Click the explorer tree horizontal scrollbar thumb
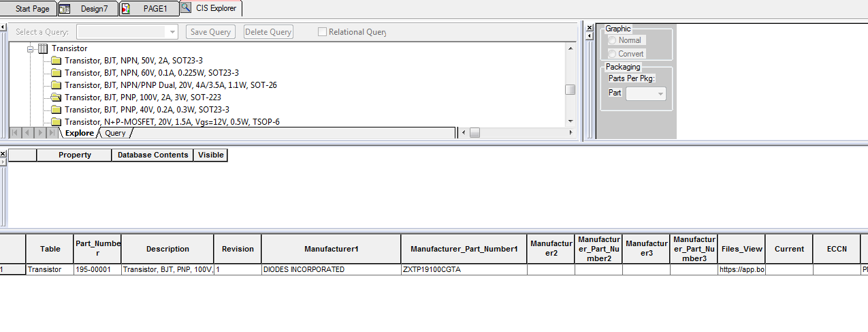This screenshot has height=332, width=868. (x=475, y=133)
